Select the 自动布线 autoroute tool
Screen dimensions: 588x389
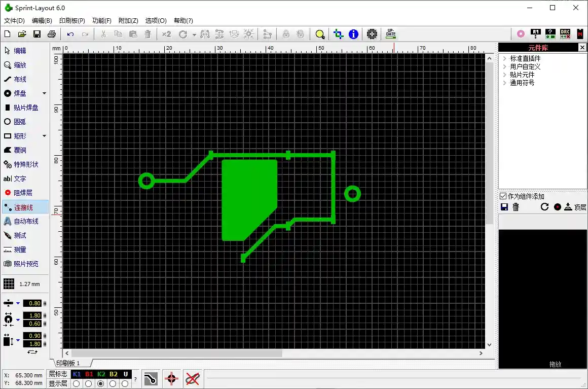[25, 221]
